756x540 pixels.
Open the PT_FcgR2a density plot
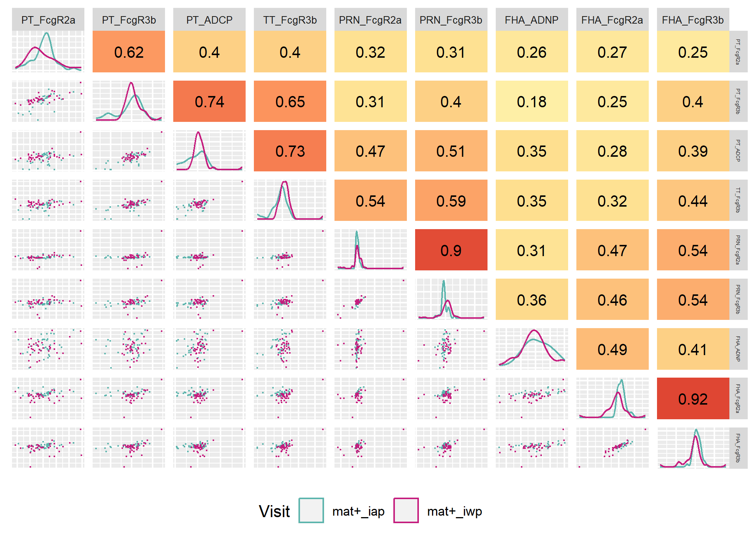click(48, 52)
